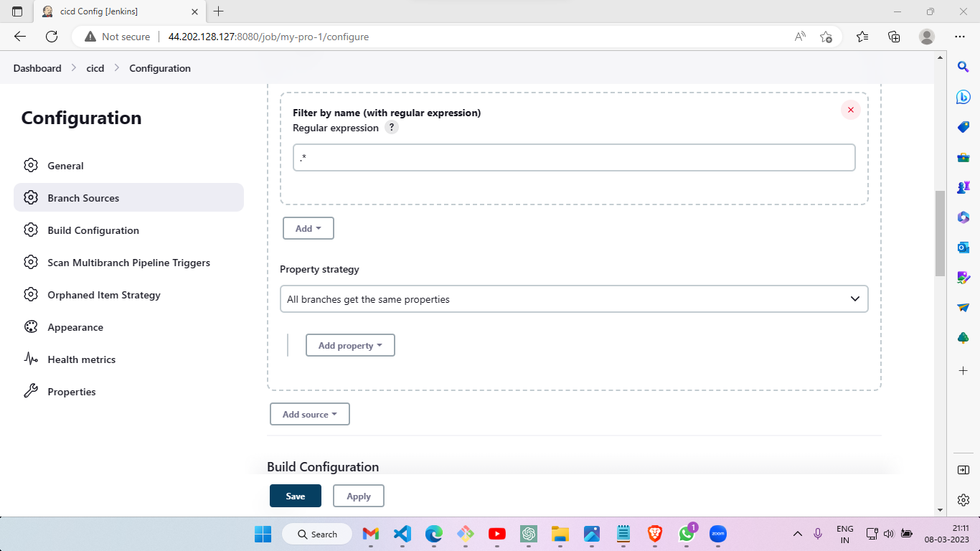Screen dimensions: 980x551
Task: Click the Orphaned Item Strategy gear icon
Action: pos(31,294)
